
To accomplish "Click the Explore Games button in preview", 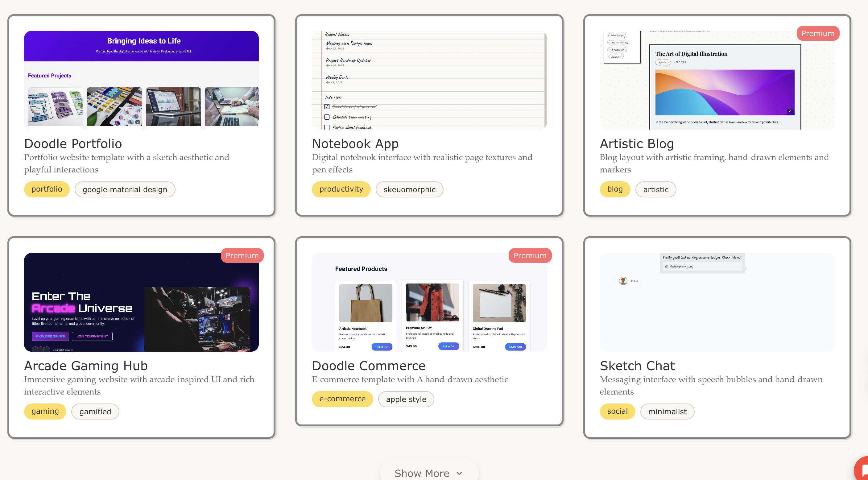I will pyautogui.click(x=50, y=336).
